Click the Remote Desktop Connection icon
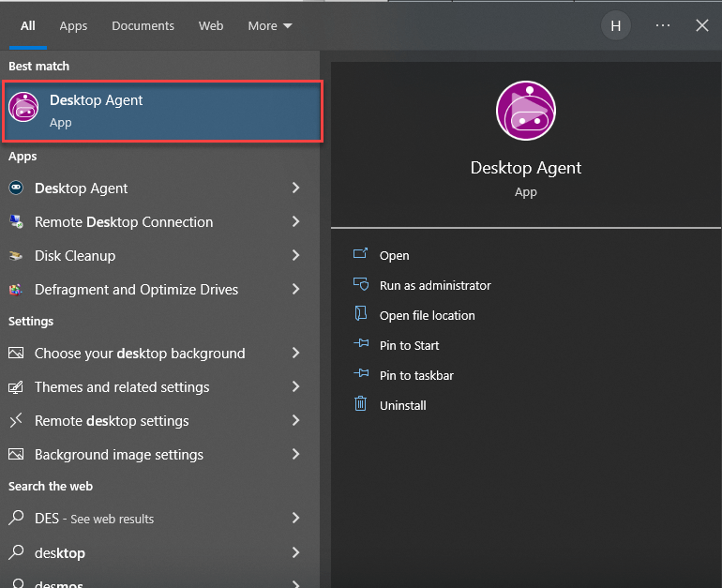 point(16,222)
